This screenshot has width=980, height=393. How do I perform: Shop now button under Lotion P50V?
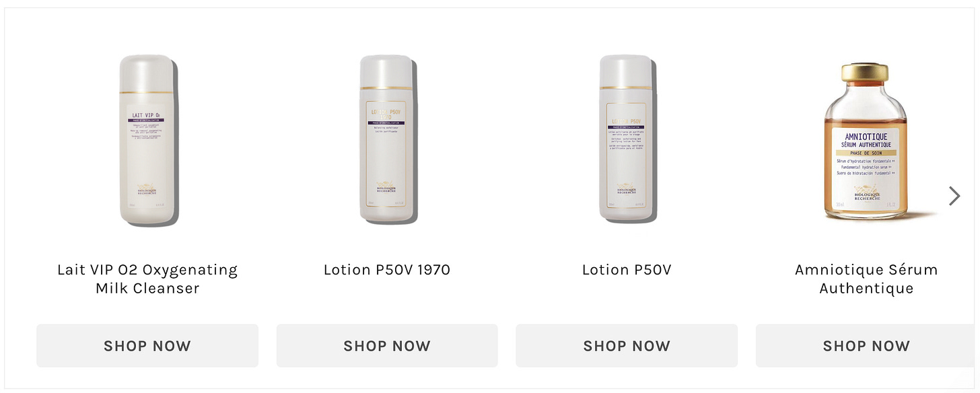[x=627, y=346]
